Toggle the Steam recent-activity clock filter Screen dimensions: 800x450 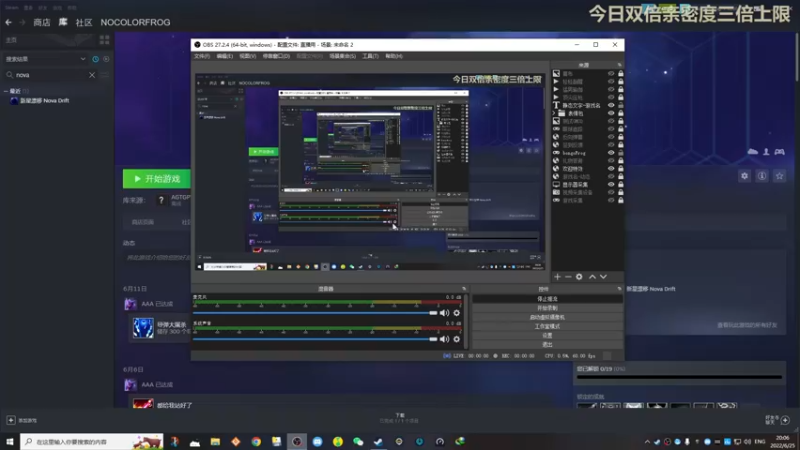pos(95,59)
